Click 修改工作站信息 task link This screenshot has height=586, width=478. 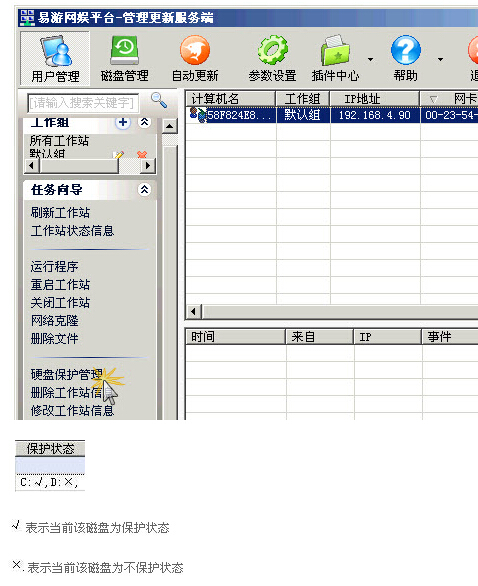click(73, 410)
